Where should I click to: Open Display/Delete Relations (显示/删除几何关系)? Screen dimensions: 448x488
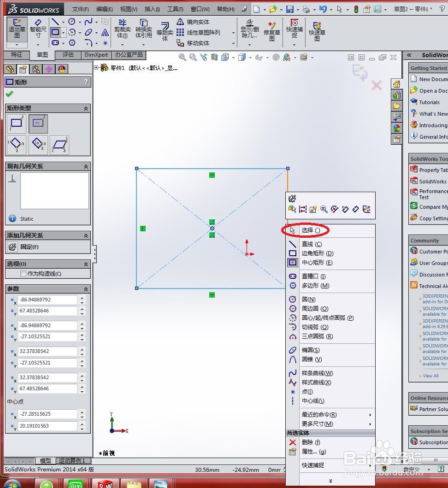click(249, 28)
